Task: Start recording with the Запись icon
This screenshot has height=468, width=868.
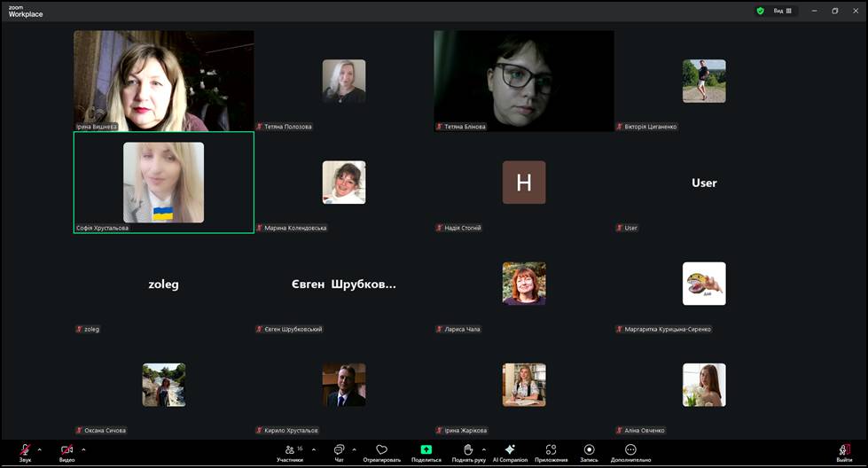Action: pos(589,451)
